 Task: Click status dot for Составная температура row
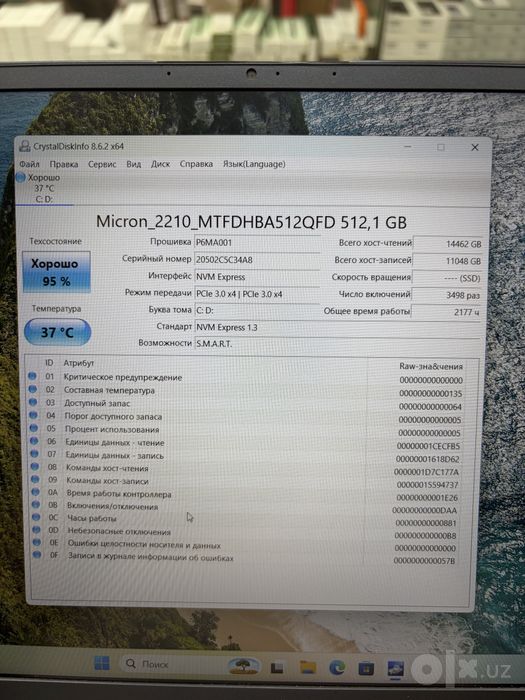click(33, 389)
